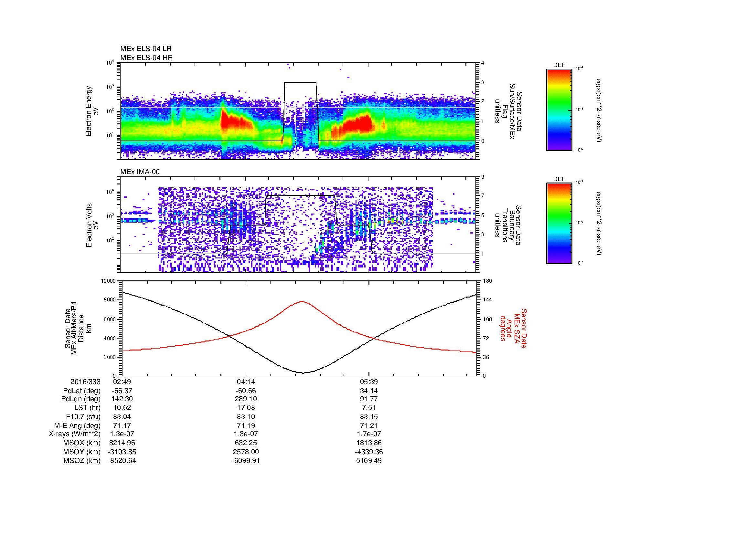The width and height of the screenshot is (756, 534).
Task: Click the 'F10.7 (sfu)' row label
Action: tap(83, 417)
